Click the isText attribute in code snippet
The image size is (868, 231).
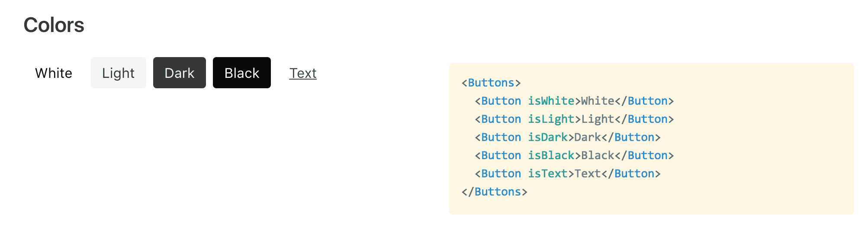pos(548,173)
